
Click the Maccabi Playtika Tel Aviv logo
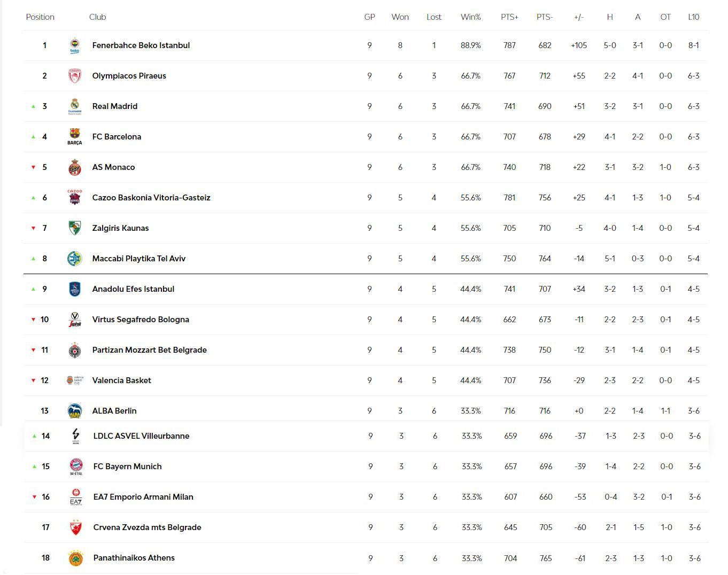(75, 259)
